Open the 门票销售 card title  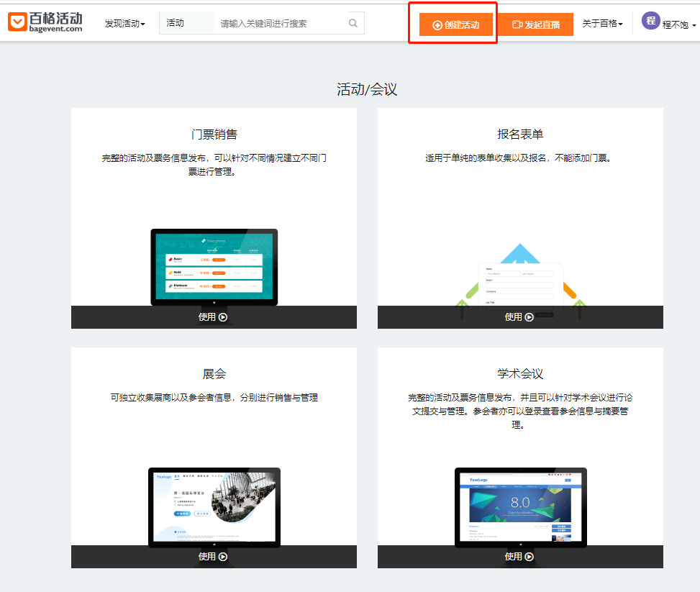point(214,135)
